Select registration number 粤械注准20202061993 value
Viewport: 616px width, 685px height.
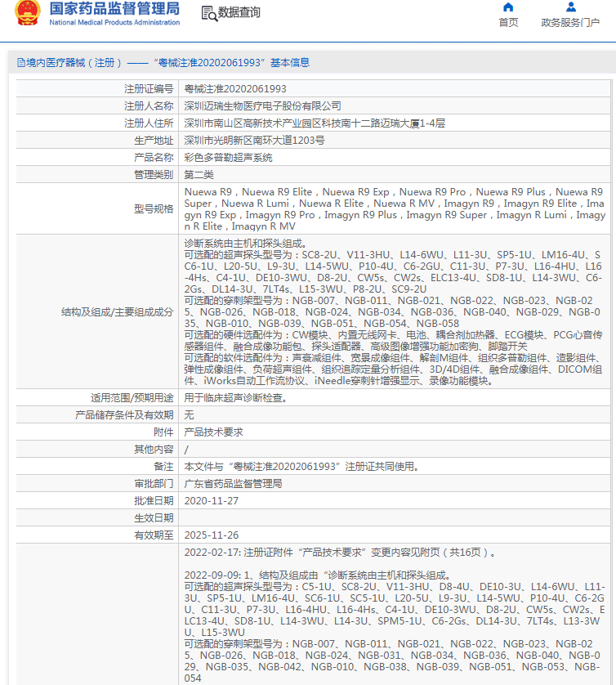(235, 88)
